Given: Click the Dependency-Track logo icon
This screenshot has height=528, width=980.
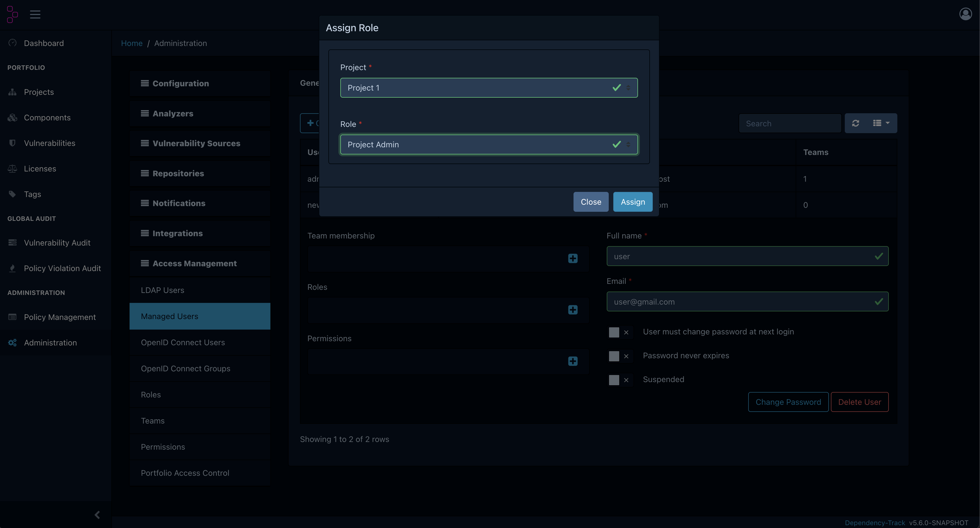Looking at the screenshot, I should [x=12, y=14].
